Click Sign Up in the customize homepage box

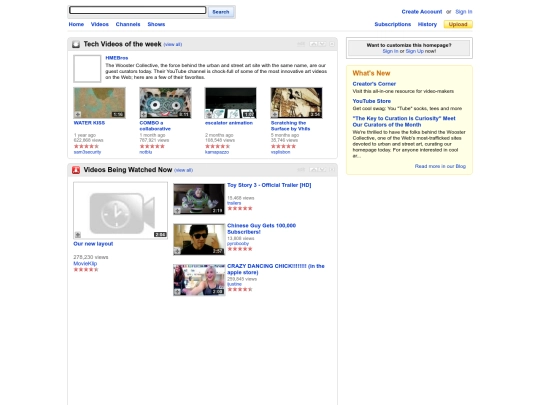414,51
